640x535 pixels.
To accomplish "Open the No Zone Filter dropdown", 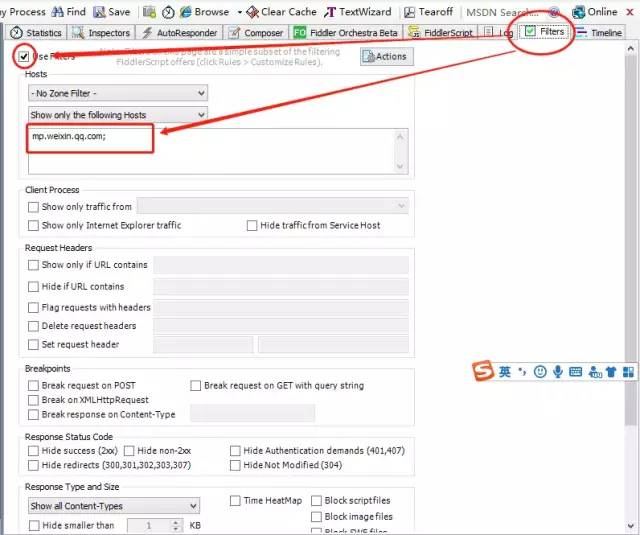I will tap(118, 93).
